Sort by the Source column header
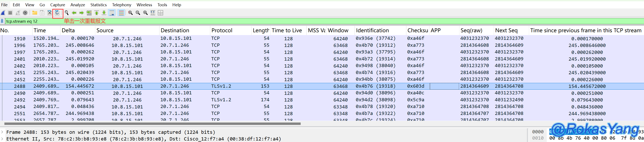This screenshot has width=644, height=142. tap(105, 30)
